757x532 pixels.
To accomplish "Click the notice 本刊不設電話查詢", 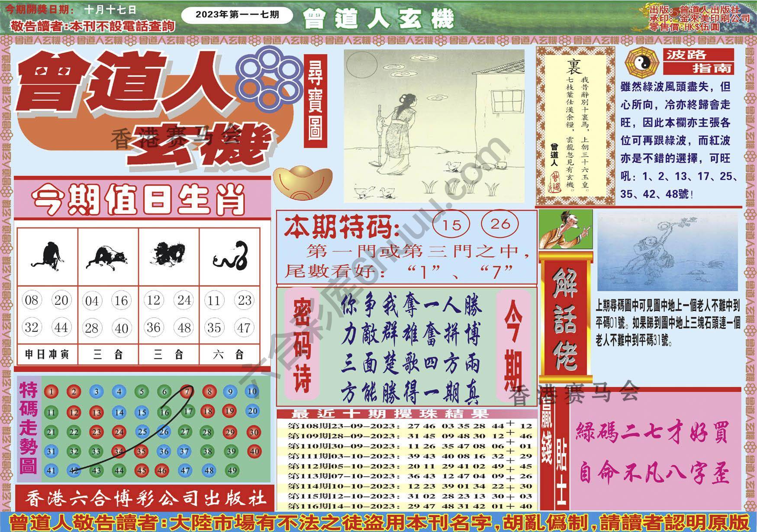I will click(x=122, y=27).
